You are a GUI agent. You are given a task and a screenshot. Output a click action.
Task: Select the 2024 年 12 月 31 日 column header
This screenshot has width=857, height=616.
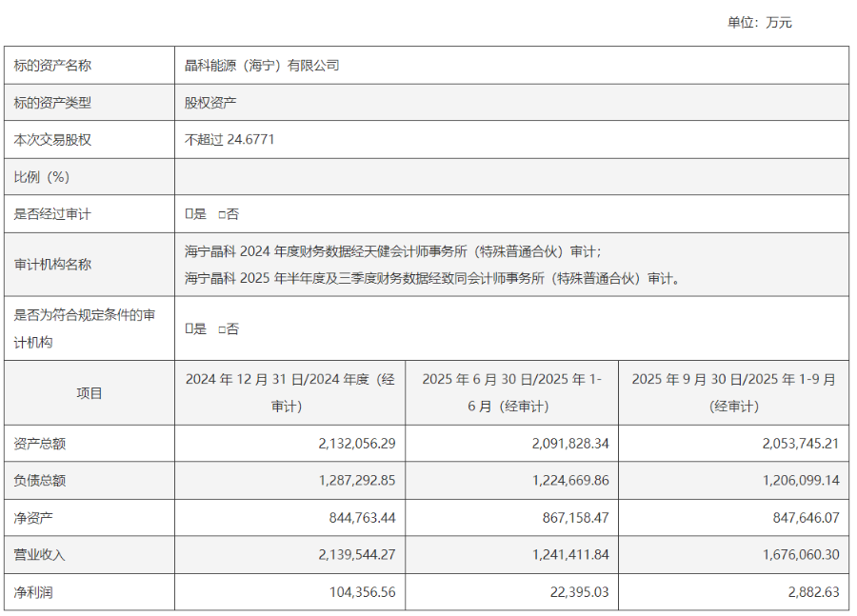tap(289, 393)
